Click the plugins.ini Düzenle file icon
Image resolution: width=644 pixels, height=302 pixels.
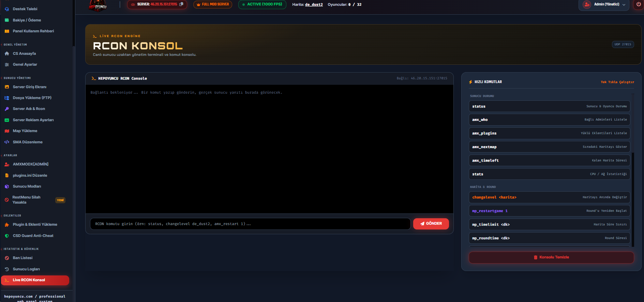pyautogui.click(x=7, y=175)
